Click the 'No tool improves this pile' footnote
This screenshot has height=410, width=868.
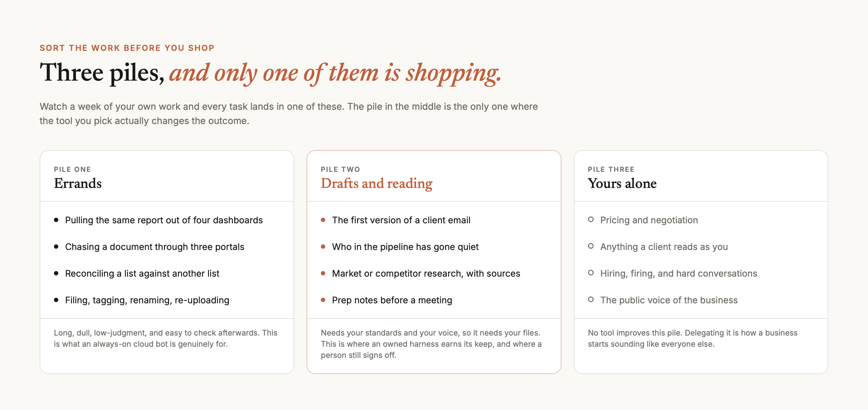coord(693,338)
